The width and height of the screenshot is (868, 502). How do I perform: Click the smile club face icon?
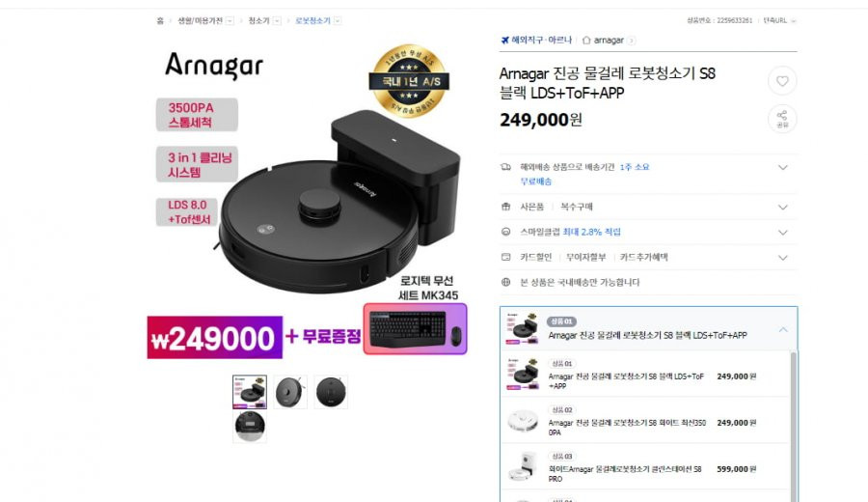click(x=505, y=232)
